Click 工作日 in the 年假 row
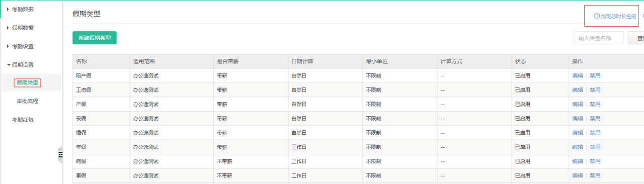This screenshot has height=184, width=644. click(x=299, y=147)
